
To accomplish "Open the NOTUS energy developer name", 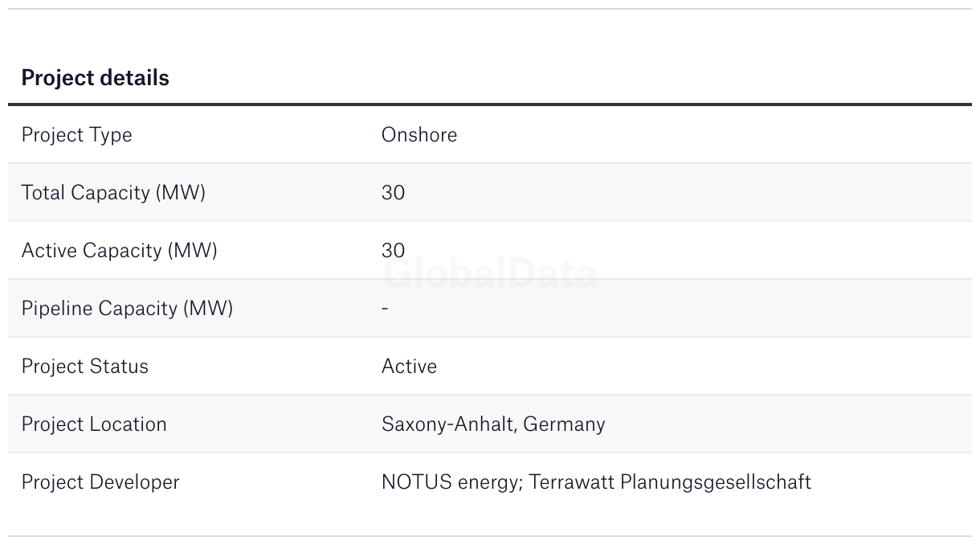I will [451, 481].
